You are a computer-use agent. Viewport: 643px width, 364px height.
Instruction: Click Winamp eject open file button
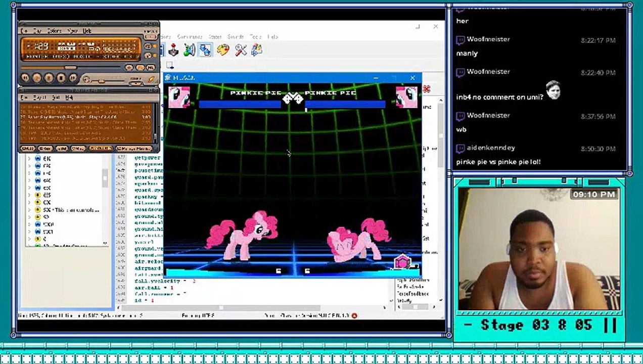click(86, 79)
